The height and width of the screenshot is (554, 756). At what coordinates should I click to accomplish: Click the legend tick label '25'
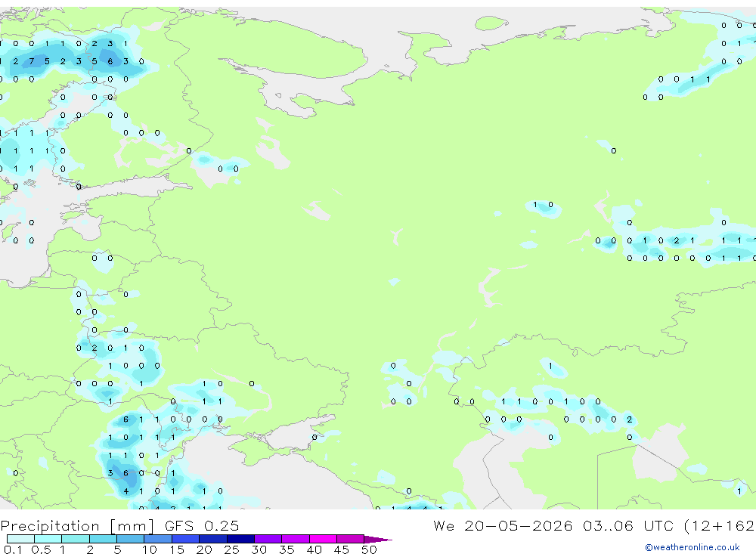[x=231, y=549]
